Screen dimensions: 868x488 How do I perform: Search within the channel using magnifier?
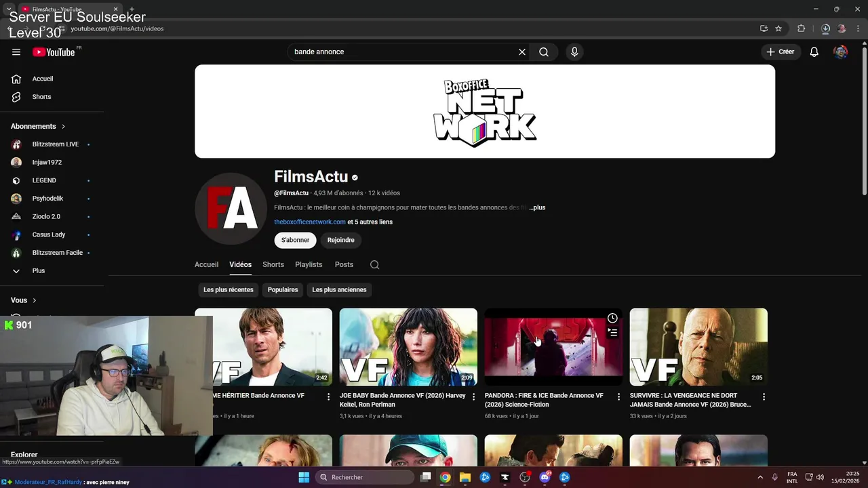pos(374,265)
